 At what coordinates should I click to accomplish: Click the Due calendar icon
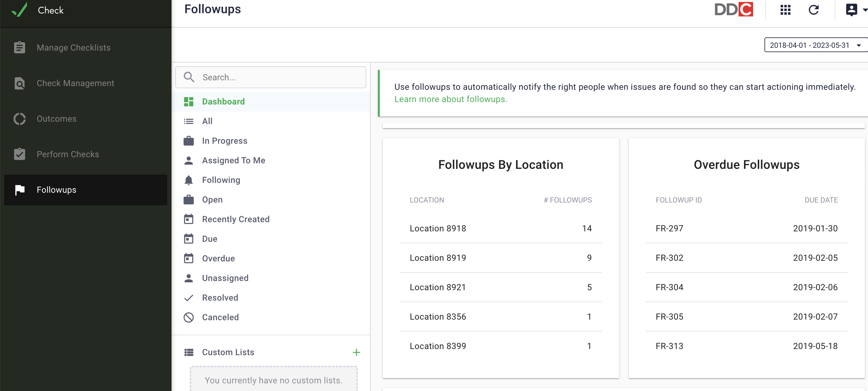188,239
